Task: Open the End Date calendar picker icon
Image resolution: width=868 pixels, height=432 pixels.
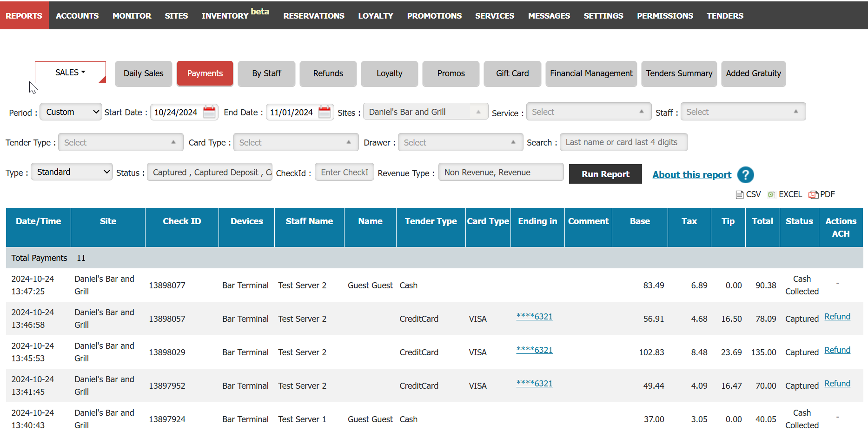Action: (x=325, y=112)
